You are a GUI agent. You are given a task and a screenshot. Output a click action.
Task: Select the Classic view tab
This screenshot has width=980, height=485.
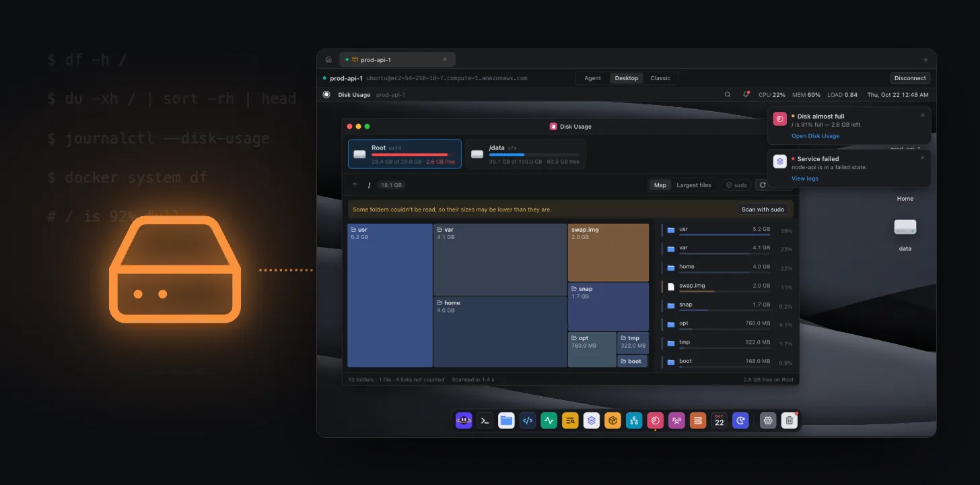pos(660,78)
